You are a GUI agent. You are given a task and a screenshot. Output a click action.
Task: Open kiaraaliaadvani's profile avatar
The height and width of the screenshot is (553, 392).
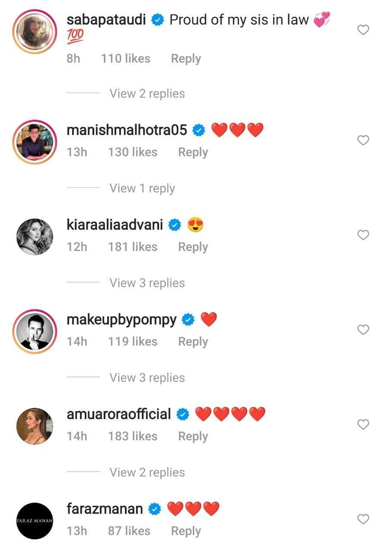tap(35, 237)
